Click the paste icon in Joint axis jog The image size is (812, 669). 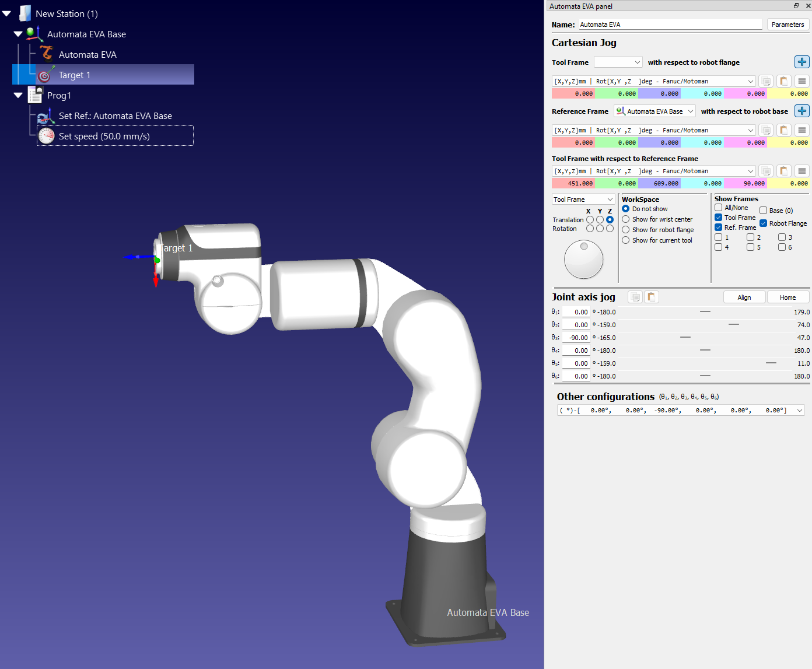tap(652, 297)
